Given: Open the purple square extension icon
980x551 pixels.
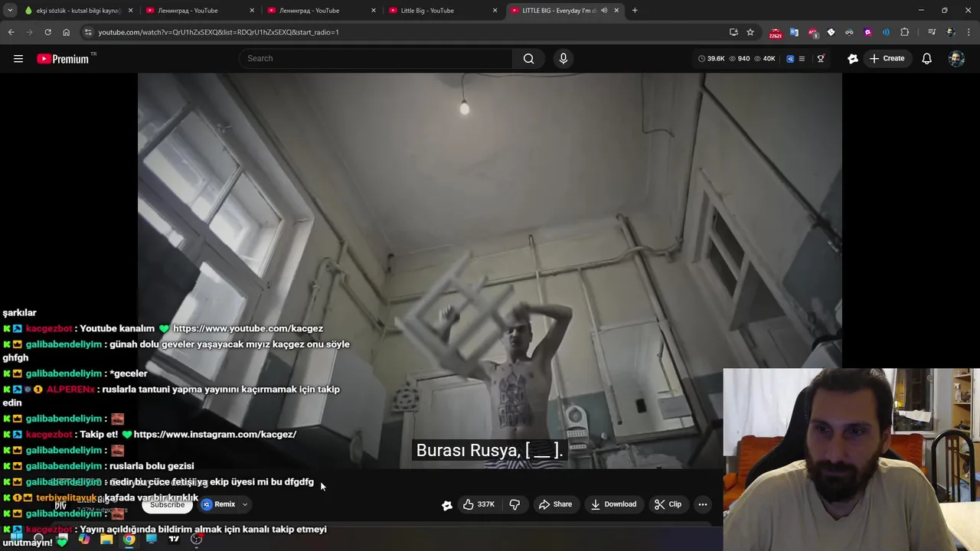Looking at the screenshot, I should click(867, 32).
